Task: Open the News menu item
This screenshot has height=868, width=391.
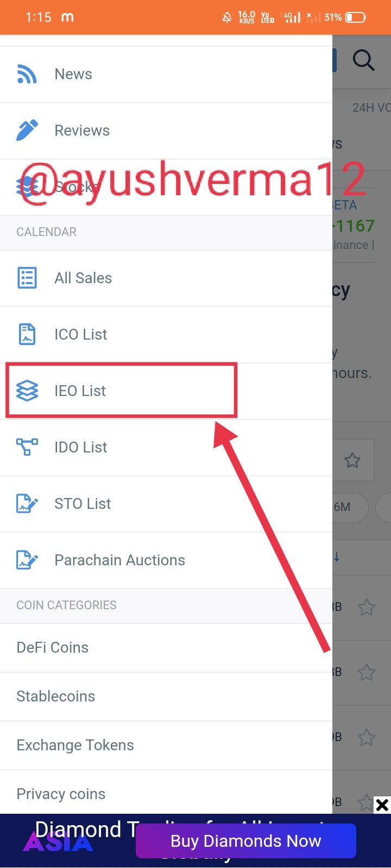Action: pyautogui.click(x=73, y=74)
